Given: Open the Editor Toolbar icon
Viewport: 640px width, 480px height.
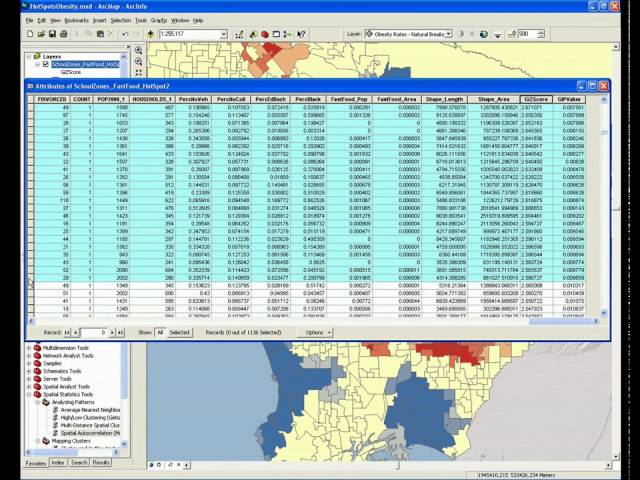Looking at the screenshot, I should [x=240, y=34].
